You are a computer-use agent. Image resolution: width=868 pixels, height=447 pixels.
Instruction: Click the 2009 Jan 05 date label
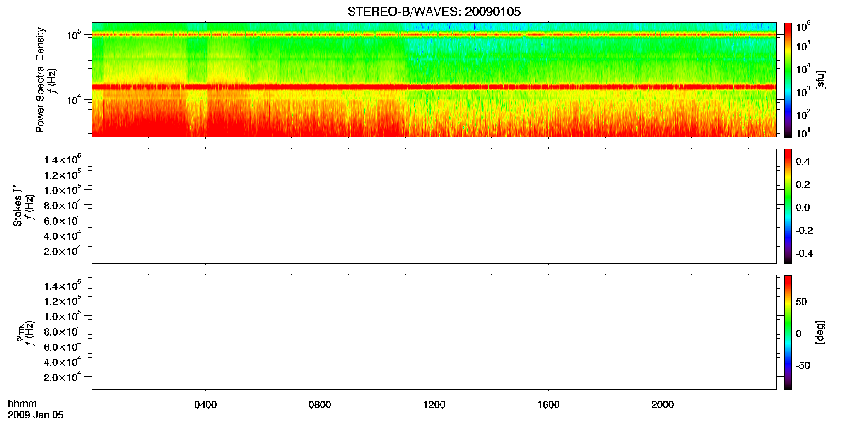36,415
